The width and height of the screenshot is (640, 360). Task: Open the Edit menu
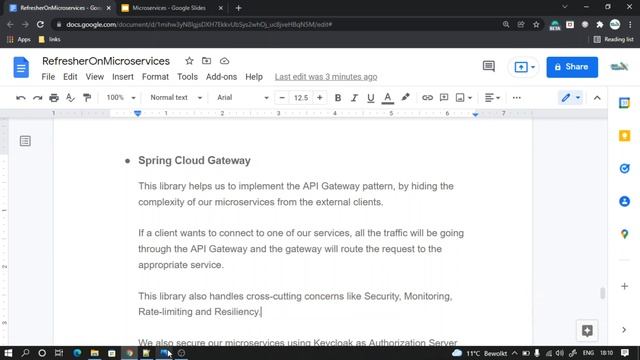pos(70,77)
